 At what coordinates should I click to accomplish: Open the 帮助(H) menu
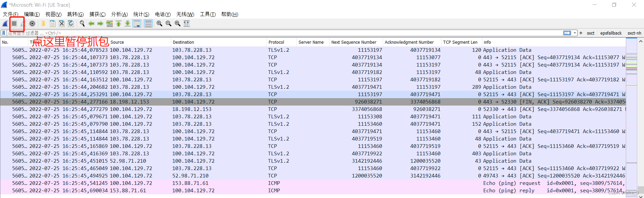tap(230, 14)
